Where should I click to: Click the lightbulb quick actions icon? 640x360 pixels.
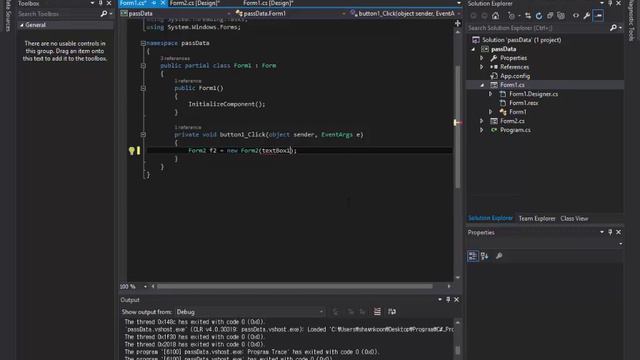point(131,151)
